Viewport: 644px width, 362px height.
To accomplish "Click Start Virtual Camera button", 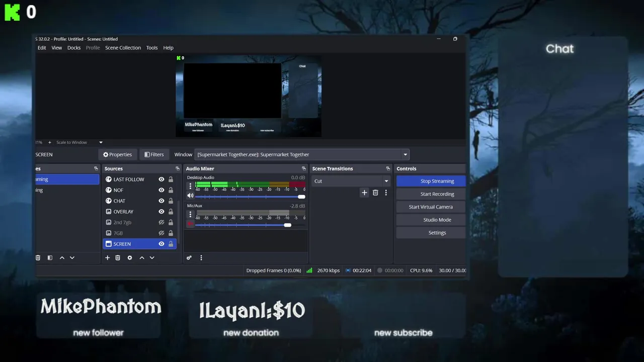I will point(431,207).
